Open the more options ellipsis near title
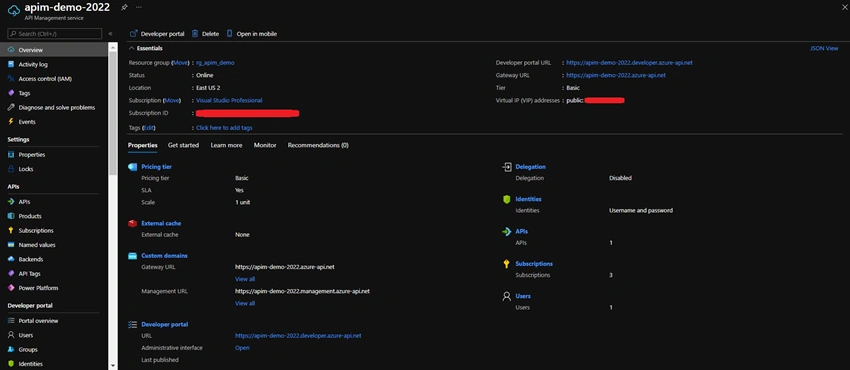The height and width of the screenshot is (370, 850). [139, 7]
